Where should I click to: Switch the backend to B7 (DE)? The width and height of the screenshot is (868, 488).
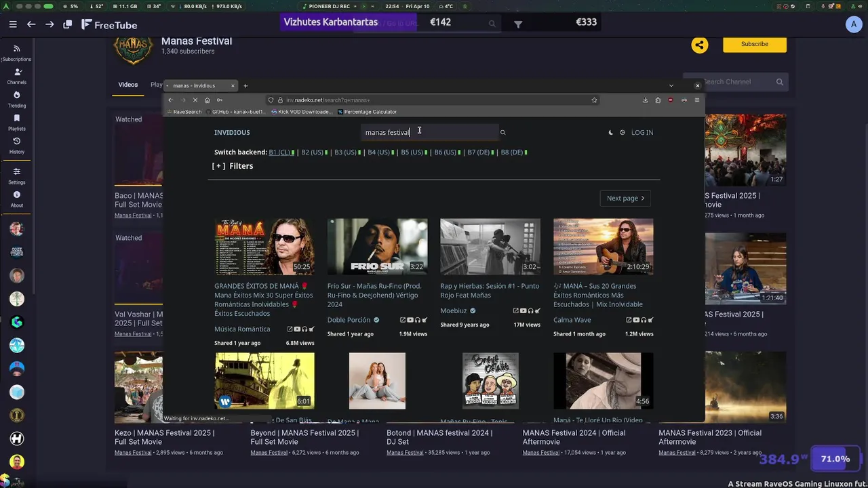[x=479, y=152]
